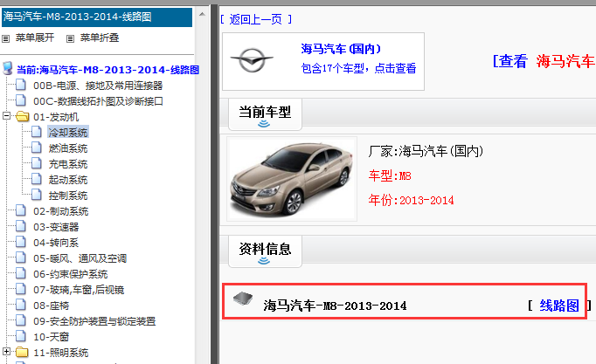The height and width of the screenshot is (364, 596).
Task: Open the 海马汽车(国内) brand link
Action: 341,49
